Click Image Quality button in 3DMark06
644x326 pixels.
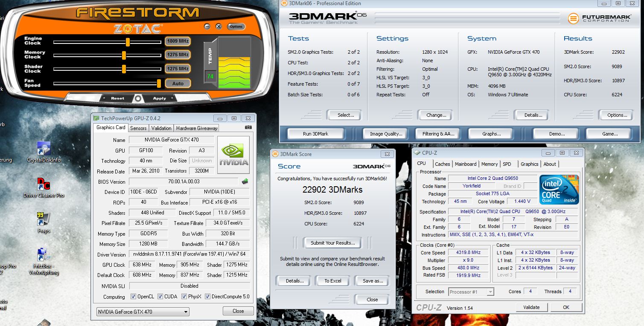point(386,134)
